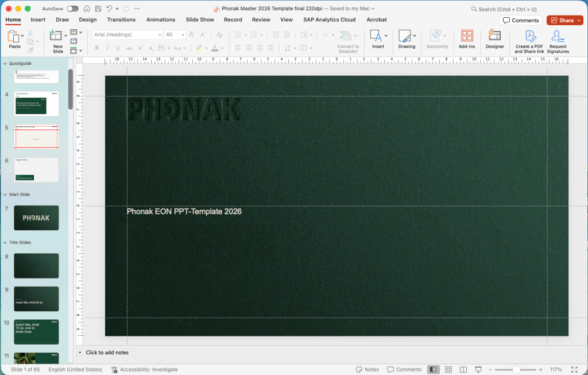
Task: Open the Insert tab
Action: [38, 20]
